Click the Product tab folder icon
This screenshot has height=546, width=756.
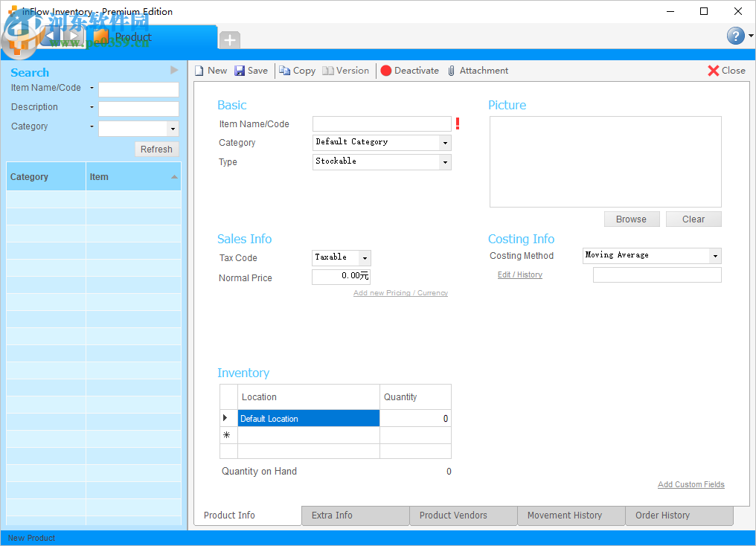click(x=100, y=37)
